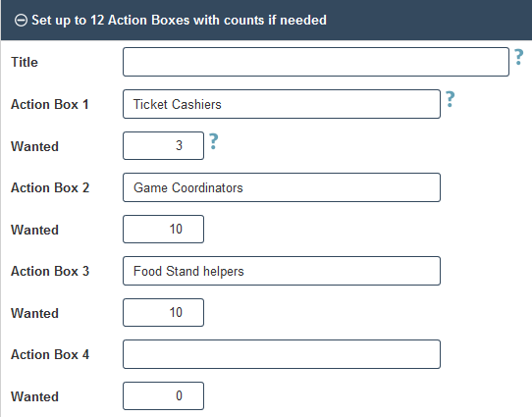This screenshot has height=417, width=532.
Task: Click the Action Box 1 label
Action: tap(50, 104)
